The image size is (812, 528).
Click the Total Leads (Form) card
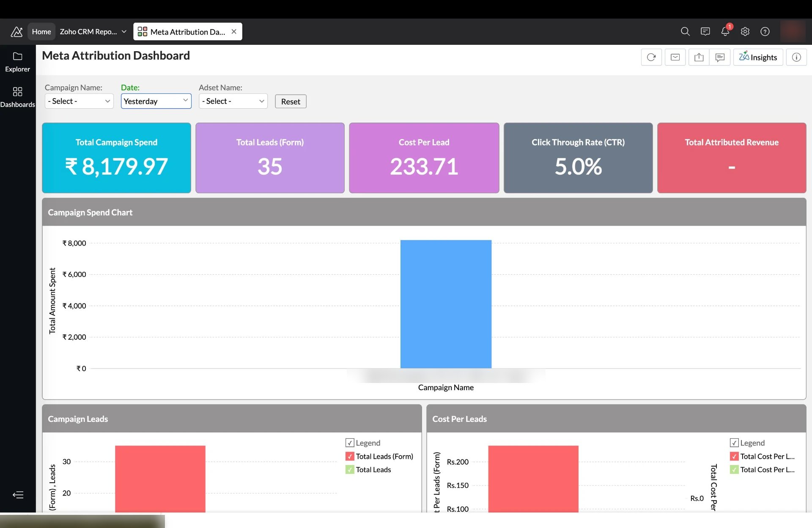(x=270, y=158)
